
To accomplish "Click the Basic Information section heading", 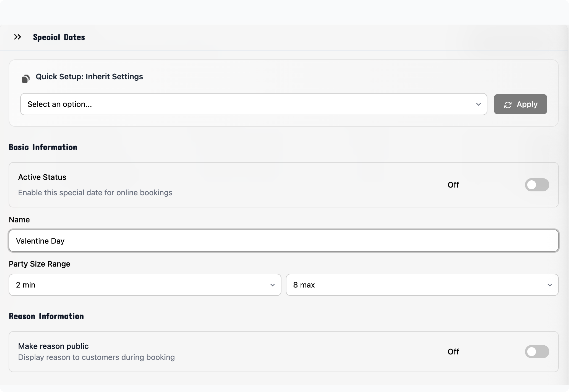I will click(x=43, y=147).
